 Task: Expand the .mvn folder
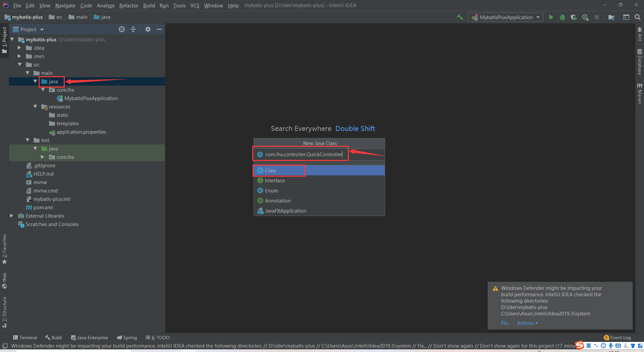point(19,56)
